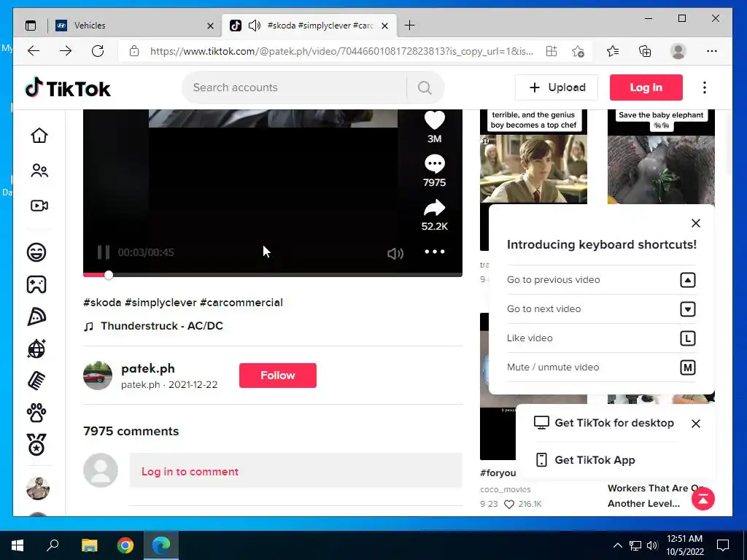Open the TikTok home feed icon
Viewport: 747px width, 560px height.
pyautogui.click(x=39, y=136)
